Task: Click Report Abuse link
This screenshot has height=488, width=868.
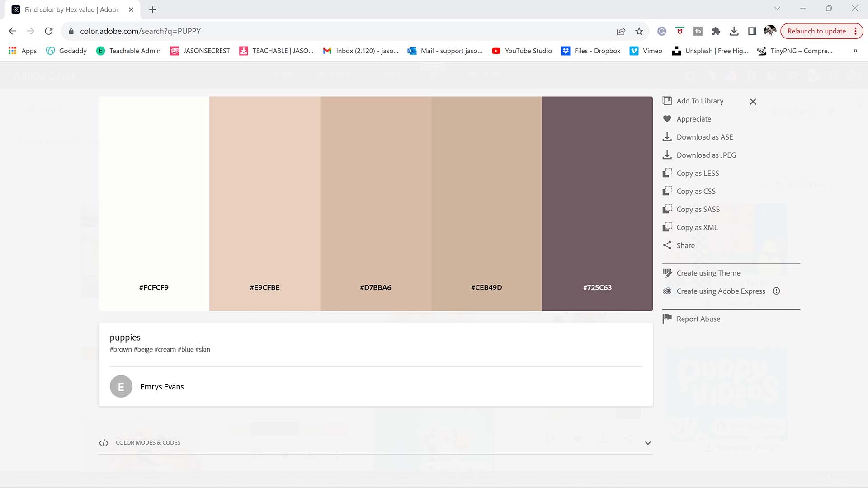Action: click(x=698, y=319)
